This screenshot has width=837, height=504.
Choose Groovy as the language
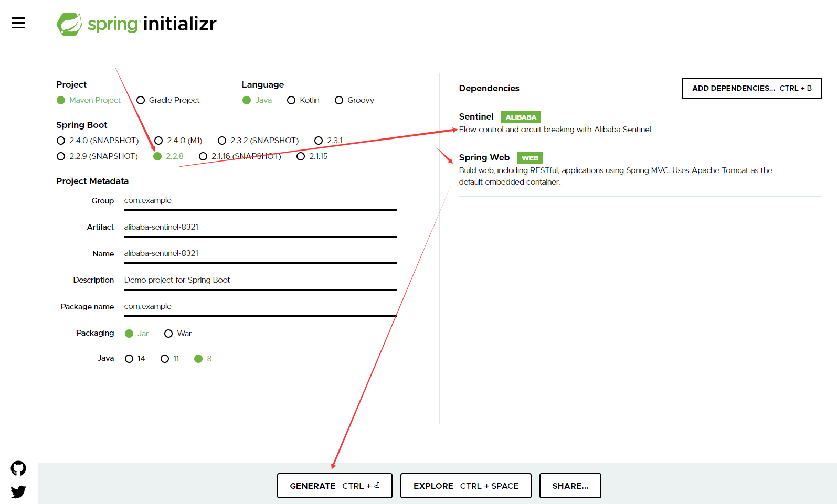click(355, 100)
